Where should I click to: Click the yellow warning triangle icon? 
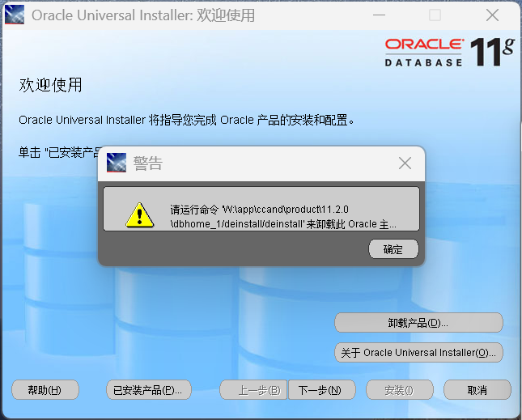click(139, 215)
